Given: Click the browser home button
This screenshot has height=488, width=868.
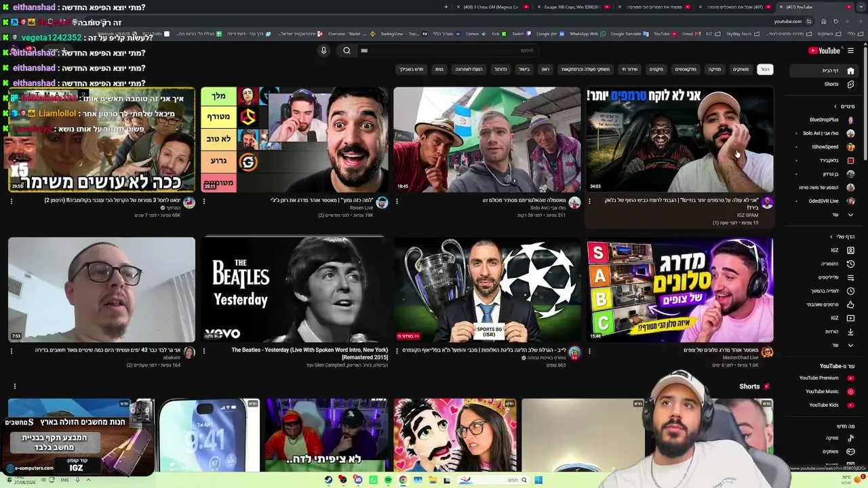Looking at the screenshot, I should point(823,21).
